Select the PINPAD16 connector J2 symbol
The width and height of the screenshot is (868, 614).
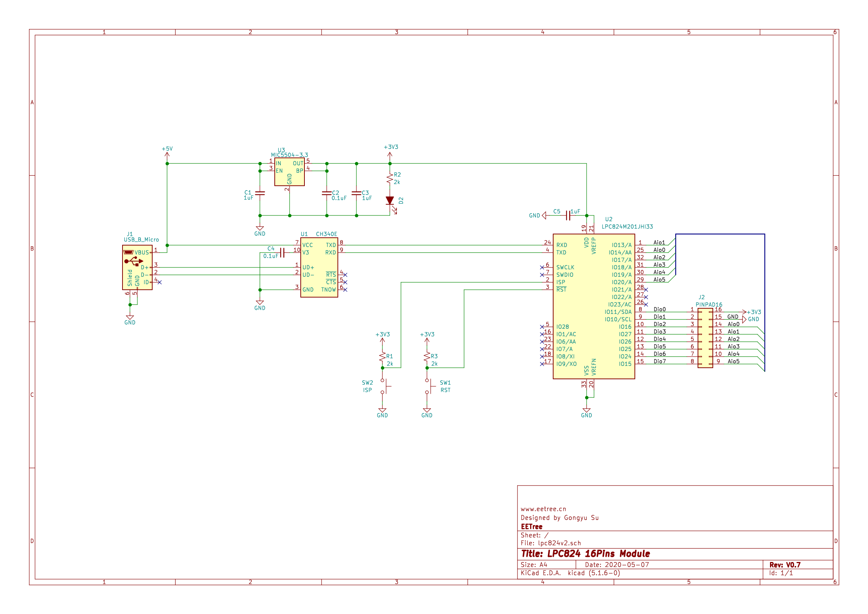[705, 338]
